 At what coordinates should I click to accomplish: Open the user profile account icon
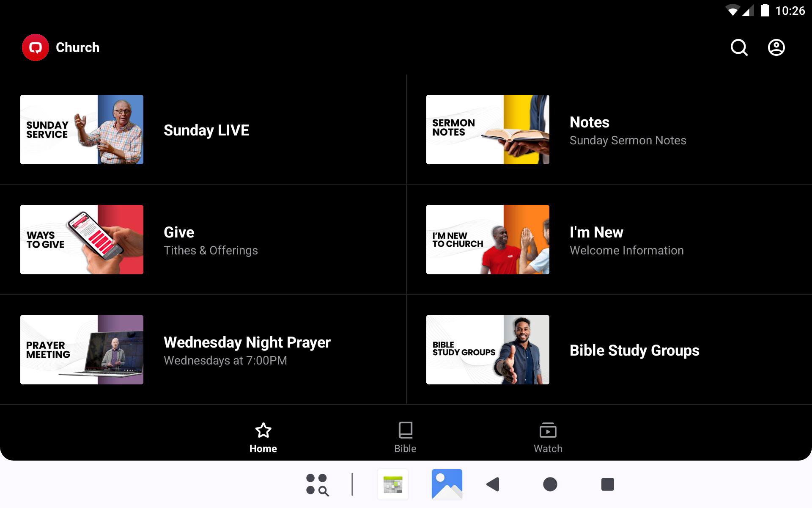(x=776, y=47)
